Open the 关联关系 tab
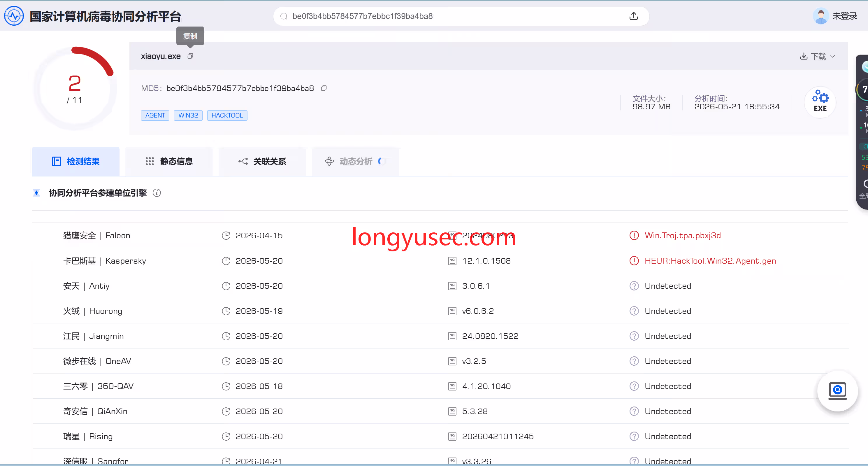 pyautogui.click(x=262, y=161)
